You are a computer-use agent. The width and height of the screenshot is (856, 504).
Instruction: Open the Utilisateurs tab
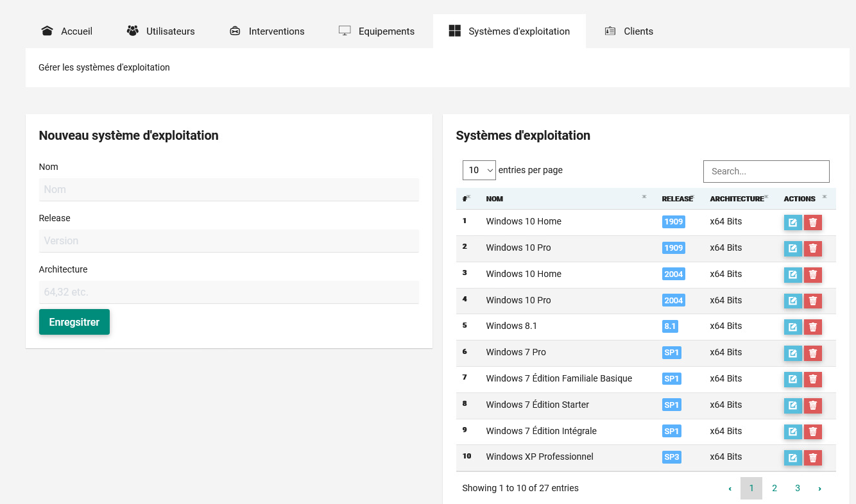point(161,31)
